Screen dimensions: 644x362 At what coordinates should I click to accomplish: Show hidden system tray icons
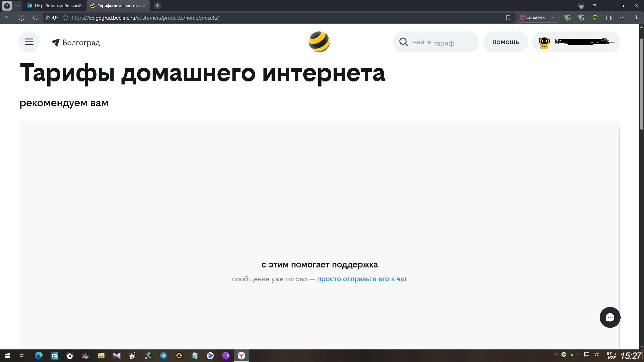tap(556, 355)
